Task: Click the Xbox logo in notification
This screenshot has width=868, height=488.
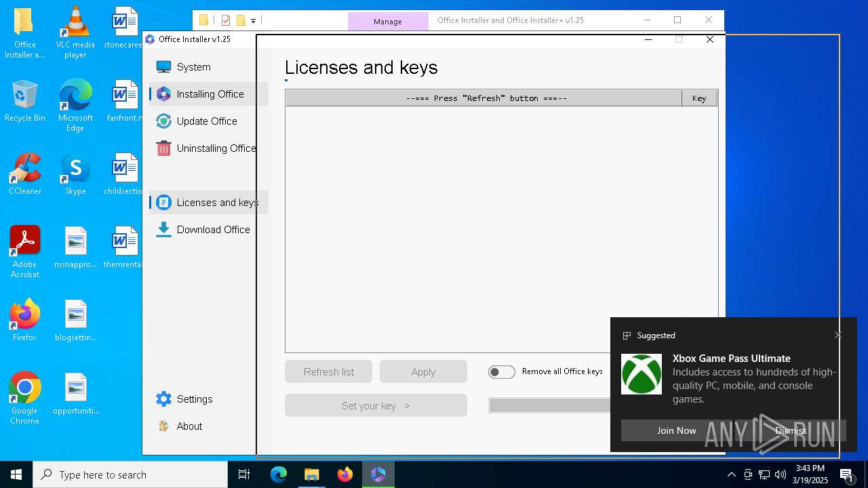Action: click(642, 374)
